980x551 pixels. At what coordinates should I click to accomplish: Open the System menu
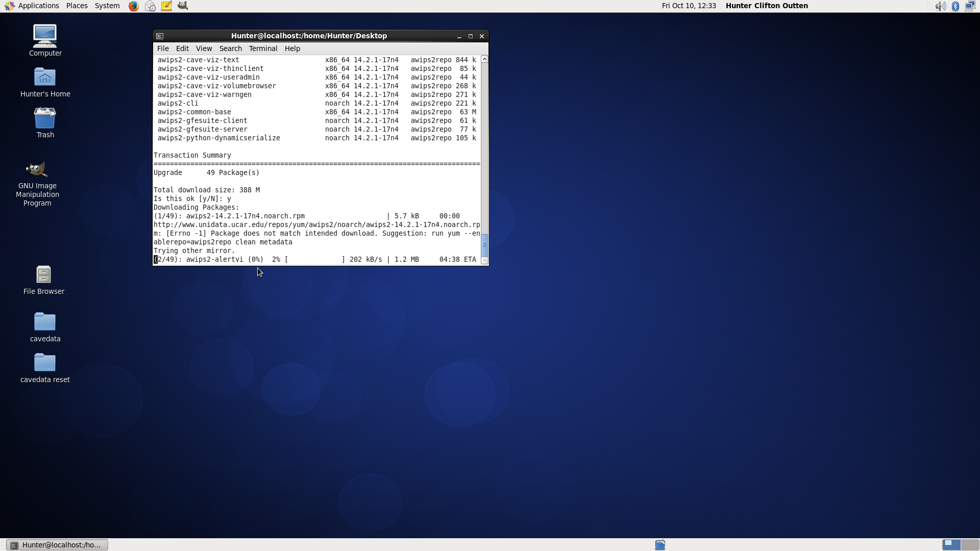point(107,6)
